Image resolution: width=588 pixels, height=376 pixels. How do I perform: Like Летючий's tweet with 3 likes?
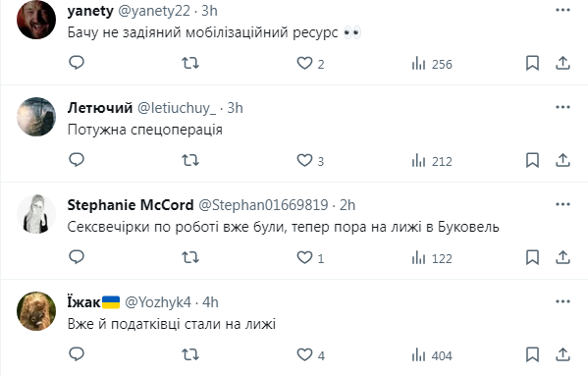coord(310,160)
